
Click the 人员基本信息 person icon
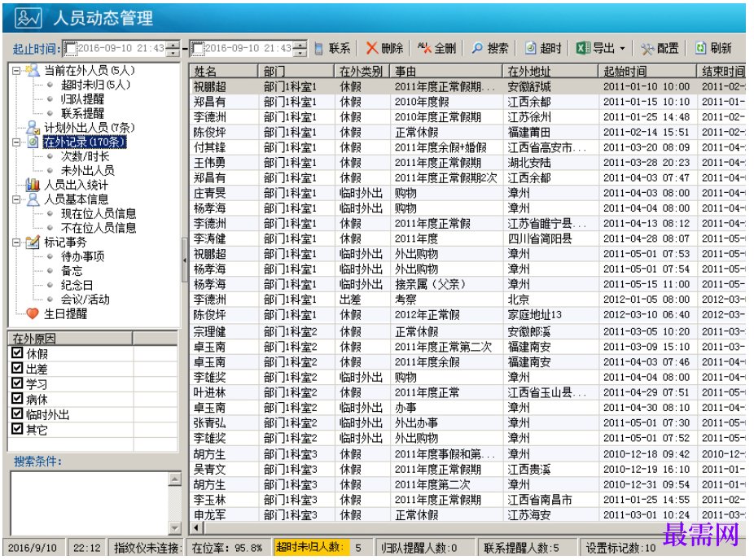tap(33, 199)
